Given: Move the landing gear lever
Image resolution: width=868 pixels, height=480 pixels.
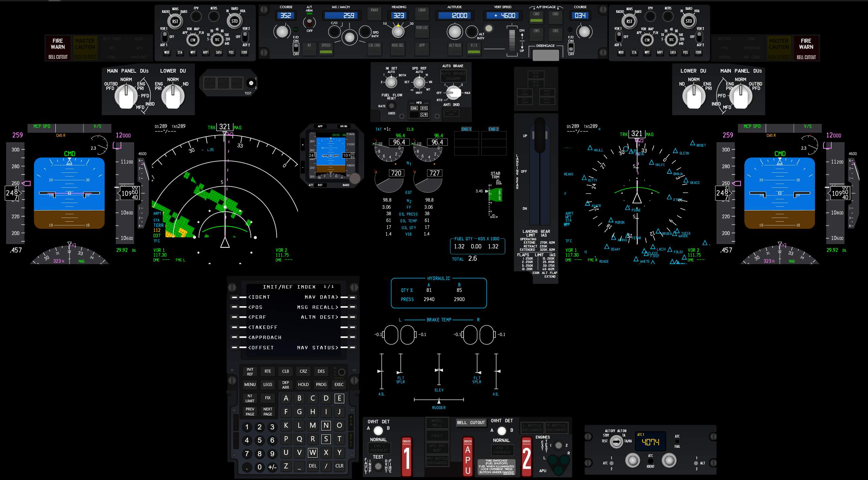Looking at the screenshot, I should (540, 136).
